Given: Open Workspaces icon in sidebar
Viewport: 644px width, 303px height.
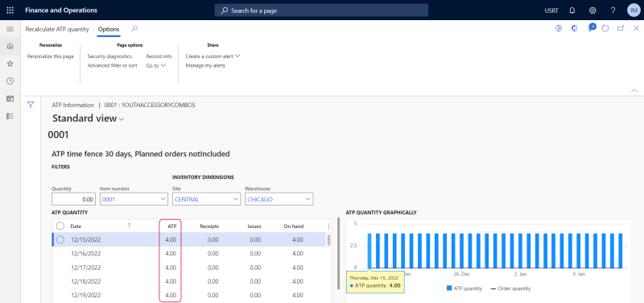Looking at the screenshot, I should click(x=10, y=98).
